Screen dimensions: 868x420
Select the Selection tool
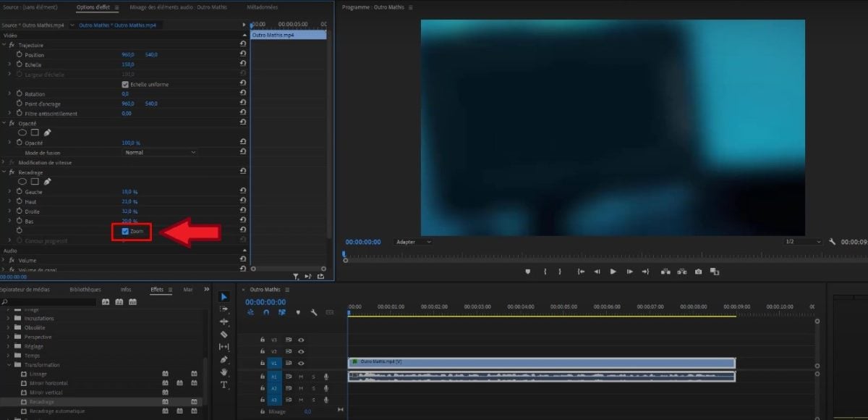(224, 296)
